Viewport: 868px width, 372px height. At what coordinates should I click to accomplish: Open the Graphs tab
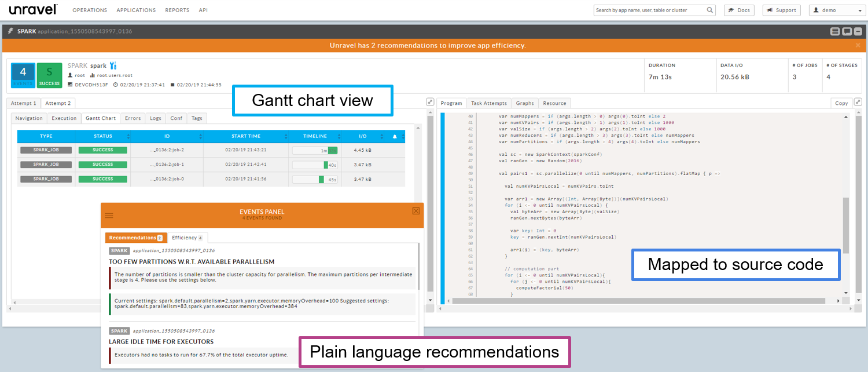click(525, 103)
